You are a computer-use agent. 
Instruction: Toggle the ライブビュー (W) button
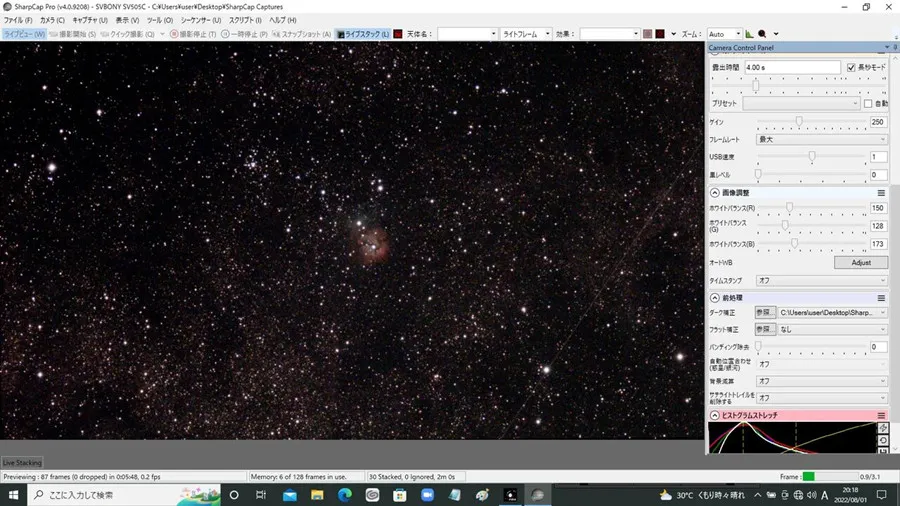coord(24,34)
